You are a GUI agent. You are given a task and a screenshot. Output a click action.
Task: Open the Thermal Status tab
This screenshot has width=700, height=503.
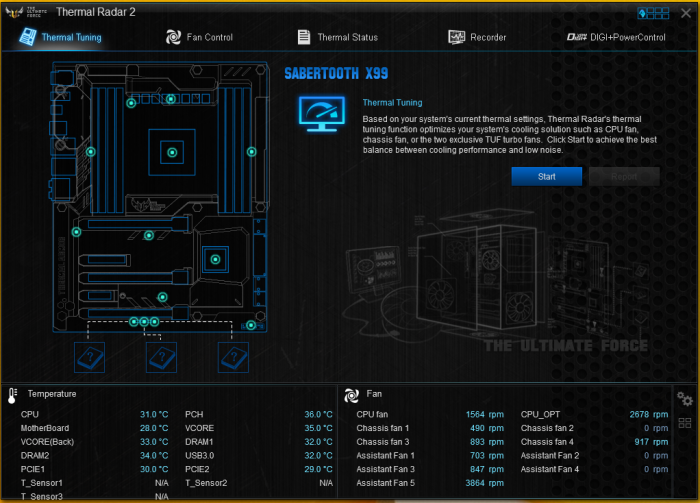click(338, 37)
